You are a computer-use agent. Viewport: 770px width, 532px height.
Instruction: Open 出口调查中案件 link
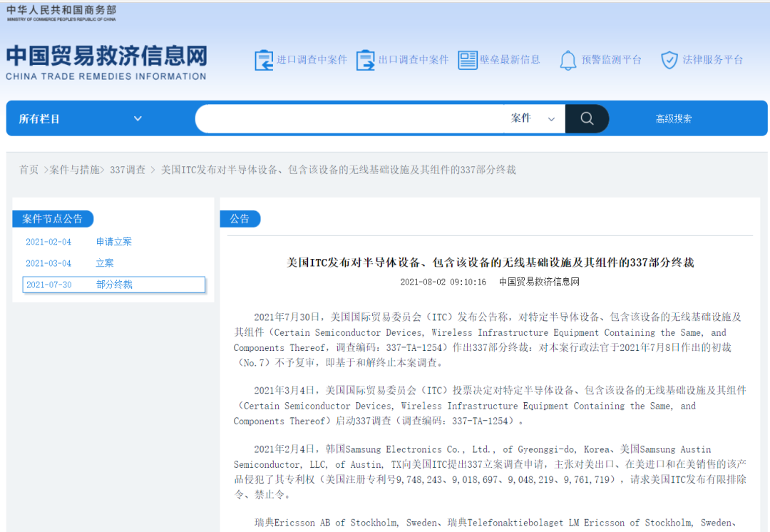click(x=414, y=60)
